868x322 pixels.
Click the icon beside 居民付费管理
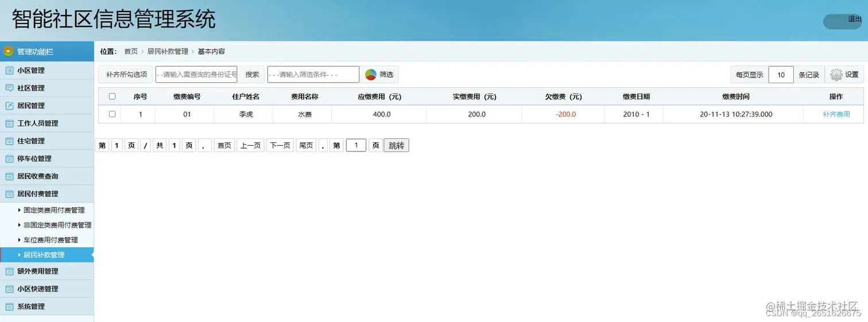click(x=9, y=194)
